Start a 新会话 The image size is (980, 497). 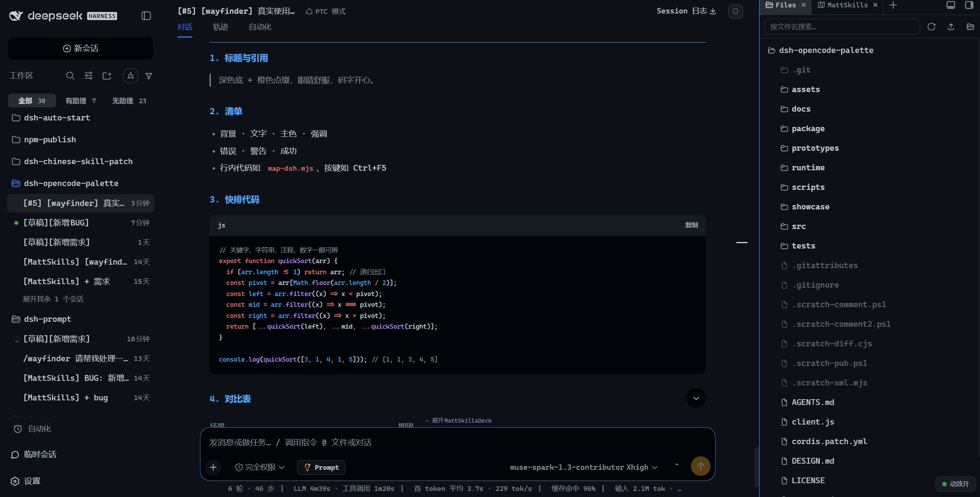point(81,48)
